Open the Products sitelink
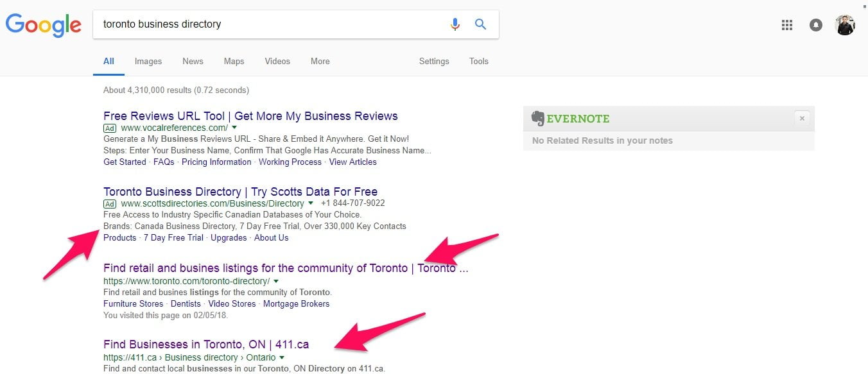 click(x=120, y=238)
